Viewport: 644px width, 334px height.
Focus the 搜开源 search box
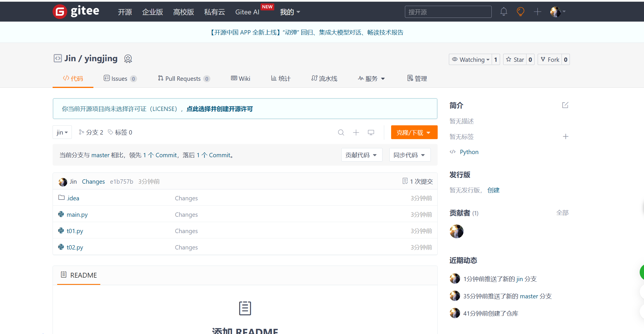click(448, 12)
